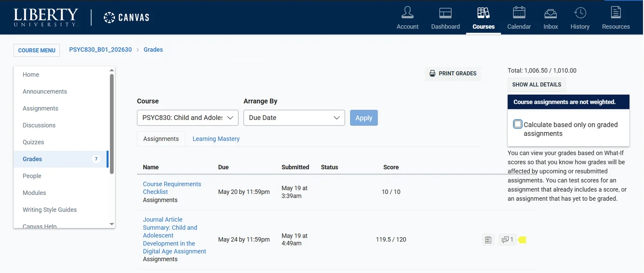Click the Liberty University logo

(x=46, y=17)
